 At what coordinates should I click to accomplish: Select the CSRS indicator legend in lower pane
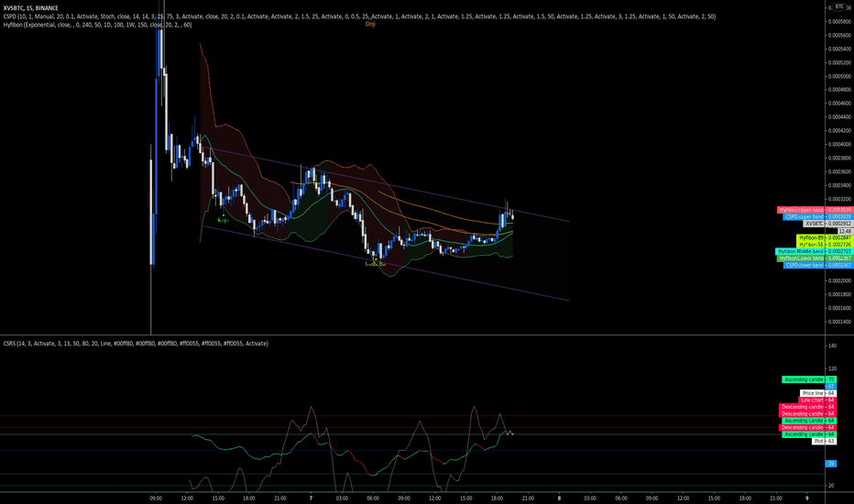coord(136,344)
